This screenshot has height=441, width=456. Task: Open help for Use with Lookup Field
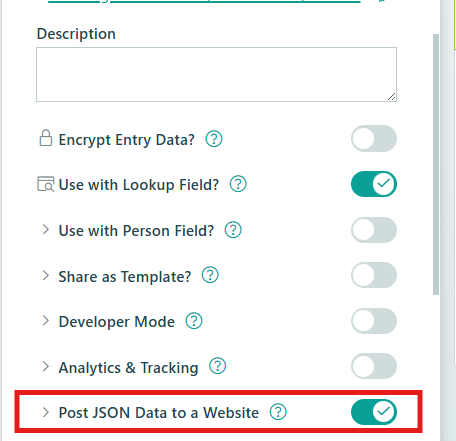point(238,184)
